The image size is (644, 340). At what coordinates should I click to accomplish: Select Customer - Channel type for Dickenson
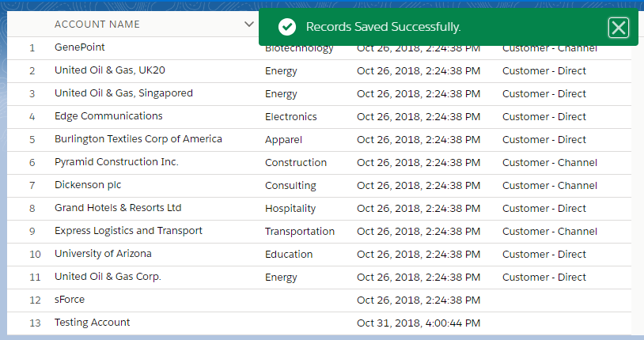pyautogui.click(x=550, y=186)
